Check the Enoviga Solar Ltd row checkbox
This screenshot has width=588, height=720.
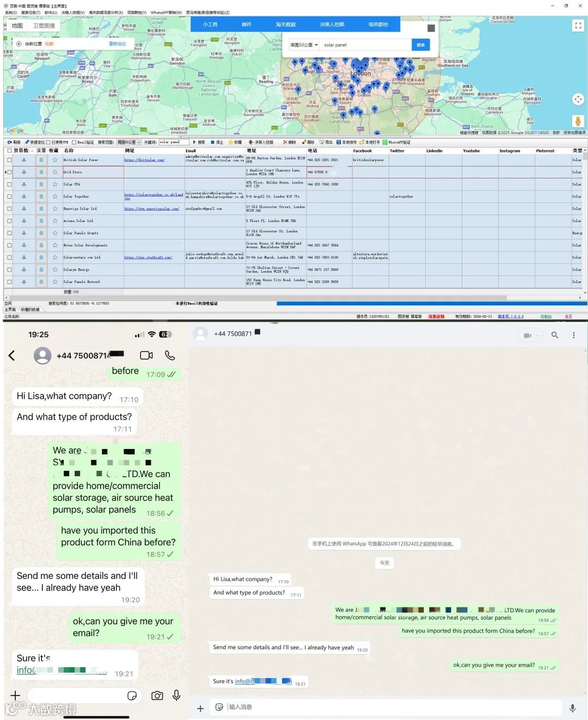click(x=9, y=208)
